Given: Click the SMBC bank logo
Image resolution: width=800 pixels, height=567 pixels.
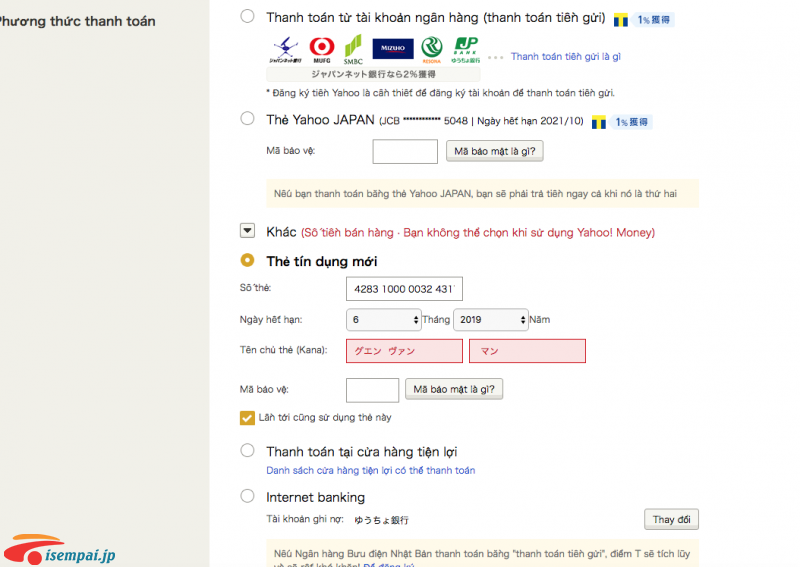Looking at the screenshot, I should pos(353,50).
